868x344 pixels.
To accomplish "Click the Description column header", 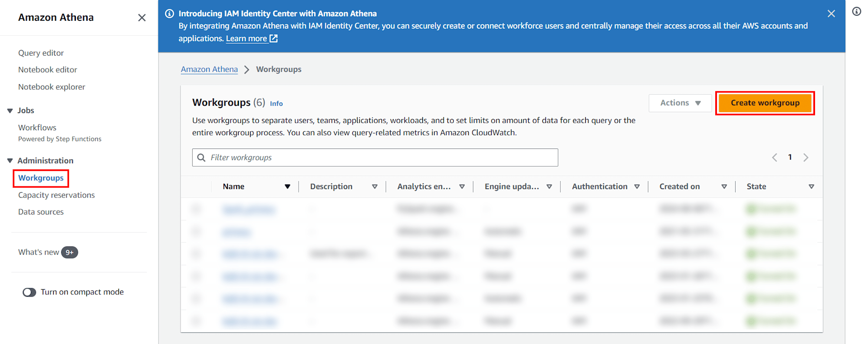I will [x=331, y=187].
